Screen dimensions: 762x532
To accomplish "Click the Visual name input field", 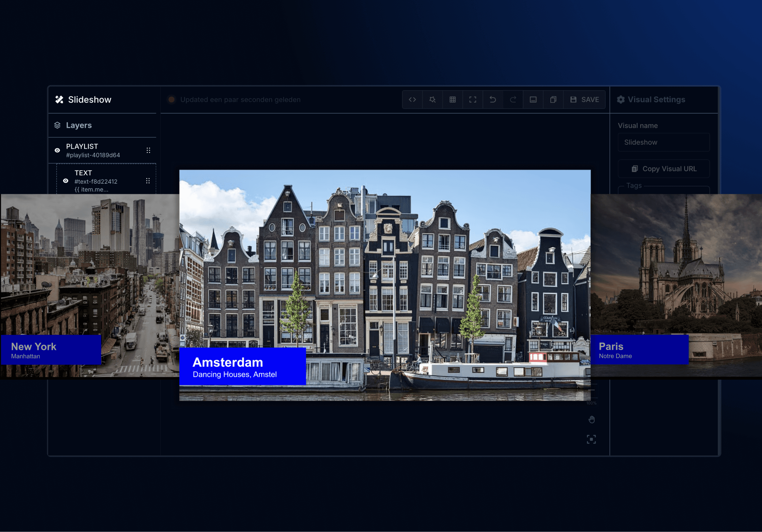I will click(664, 142).
